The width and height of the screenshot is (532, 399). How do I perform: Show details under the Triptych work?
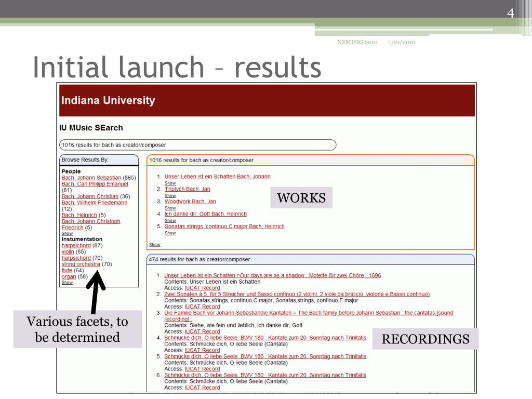(170, 196)
